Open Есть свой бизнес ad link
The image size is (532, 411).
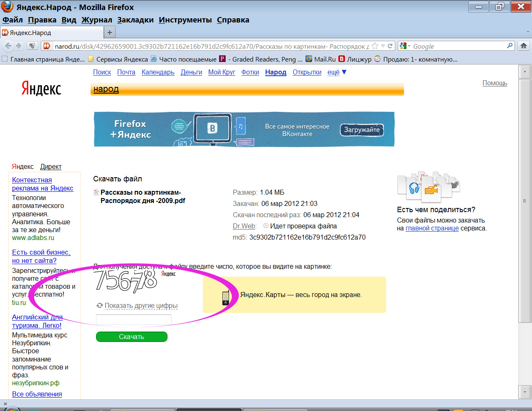[x=41, y=256]
